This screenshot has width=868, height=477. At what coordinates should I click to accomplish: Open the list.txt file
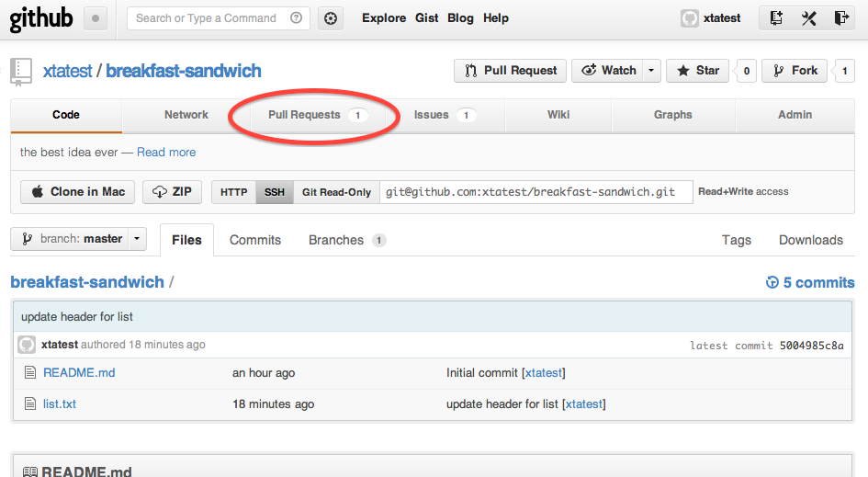[x=60, y=403]
